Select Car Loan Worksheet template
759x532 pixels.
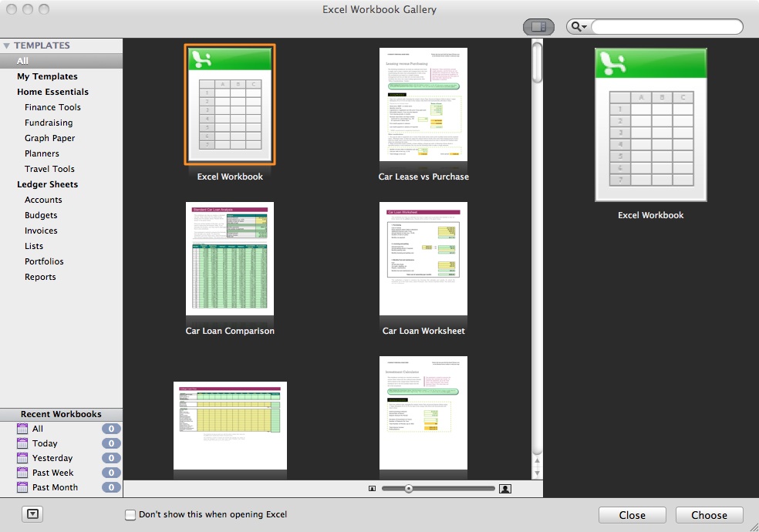(423, 259)
